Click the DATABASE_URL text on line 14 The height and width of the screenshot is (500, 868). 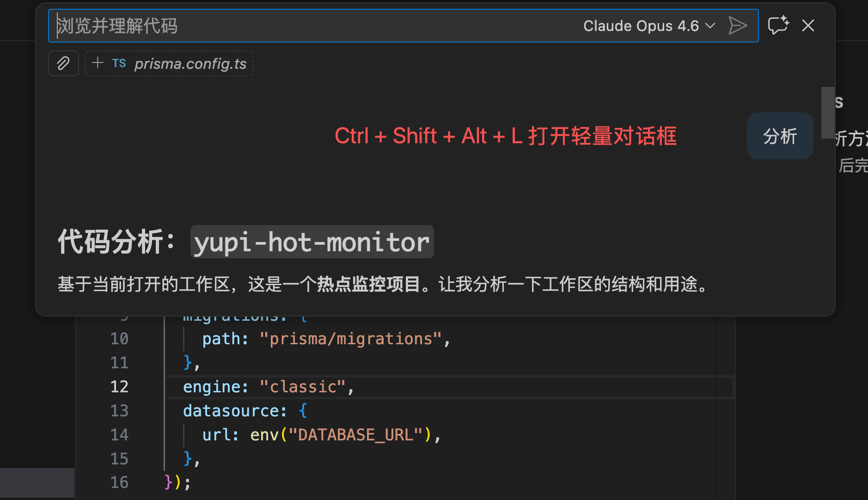(x=354, y=434)
